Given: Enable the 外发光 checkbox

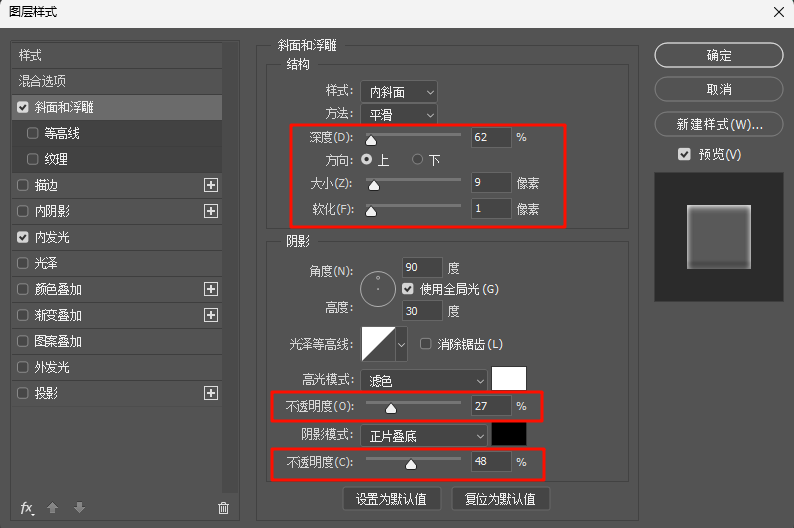Looking at the screenshot, I should click(x=23, y=367).
